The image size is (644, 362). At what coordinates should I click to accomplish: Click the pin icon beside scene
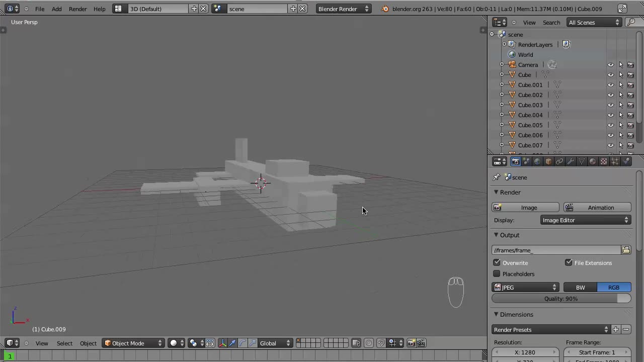[x=497, y=177]
